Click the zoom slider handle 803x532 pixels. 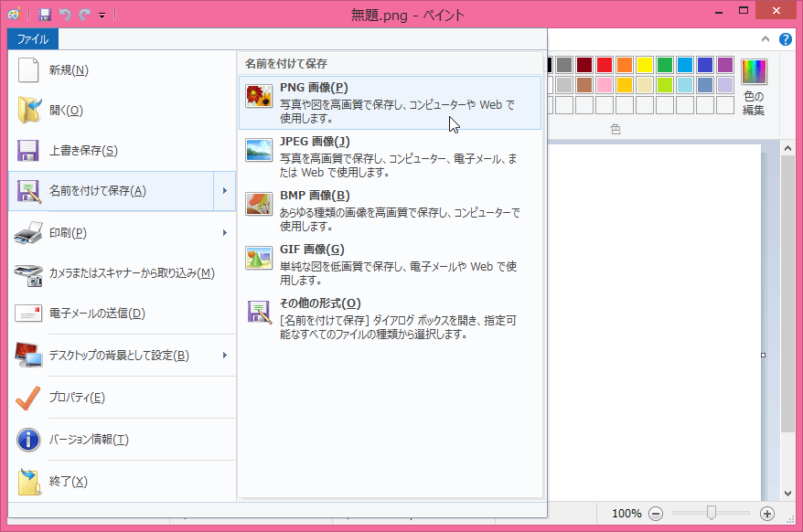click(x=711, y=513)
